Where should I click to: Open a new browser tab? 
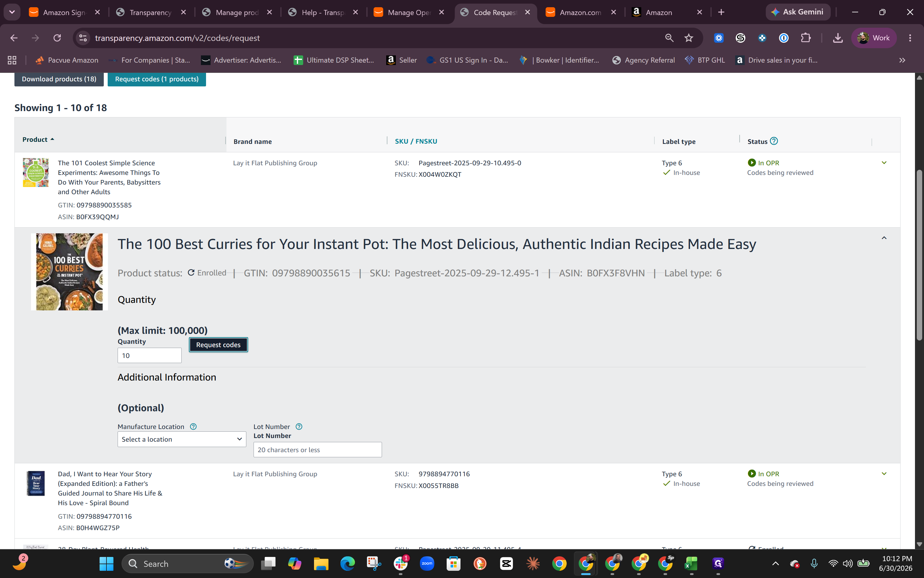click(721, 12)
